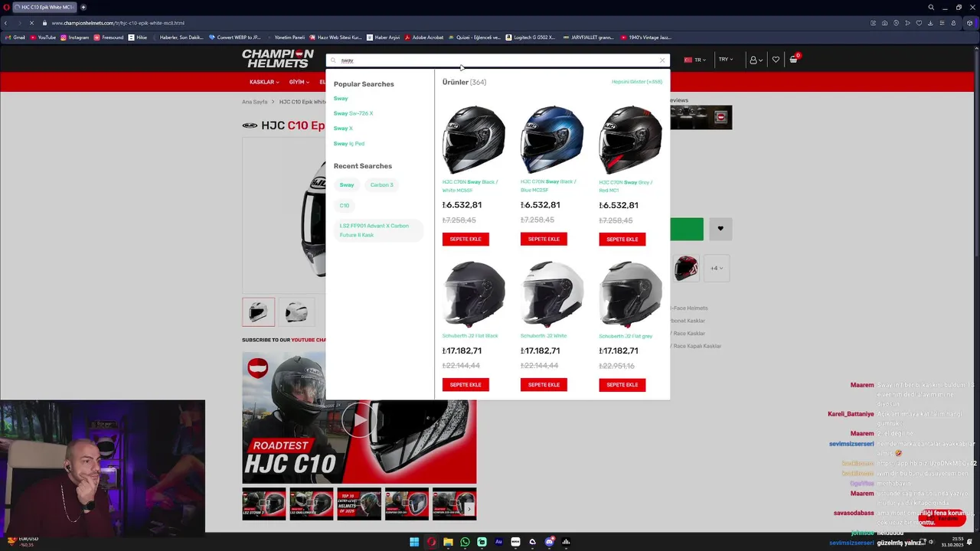Click 'Schuberth J2 White' product title
This screenshot has height=551, width=980.
tap(544, 336)
